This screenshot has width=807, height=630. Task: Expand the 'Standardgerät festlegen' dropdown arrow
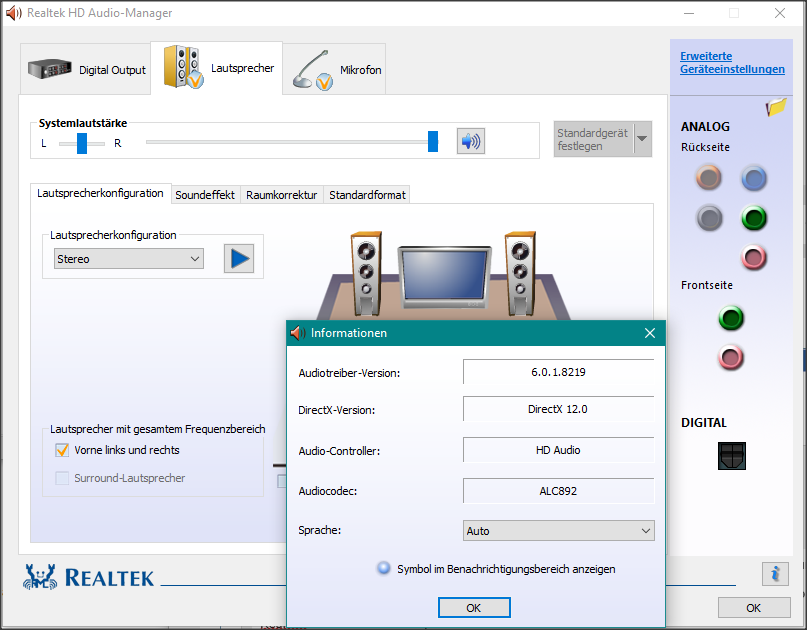click(x=642, y=138)
